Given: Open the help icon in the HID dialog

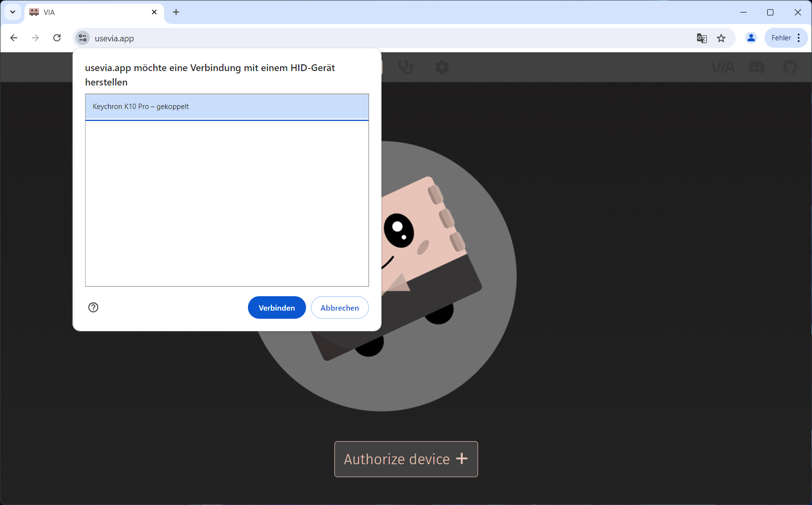Looking at the screenshot, I should (x=93, y=307).
